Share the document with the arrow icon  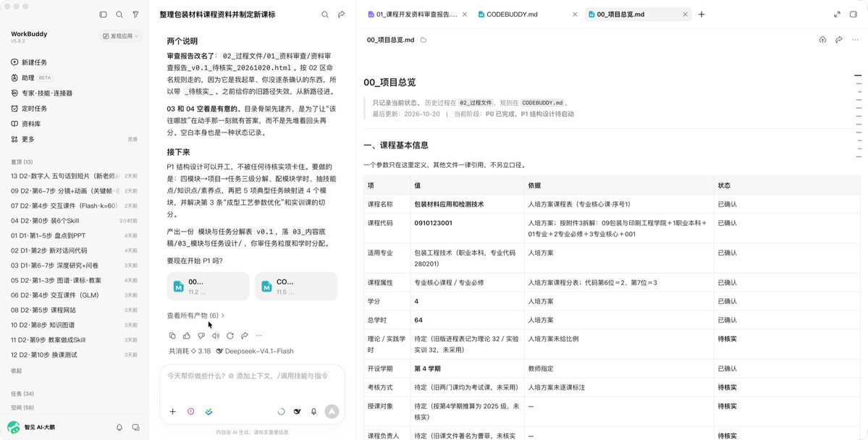838,40
